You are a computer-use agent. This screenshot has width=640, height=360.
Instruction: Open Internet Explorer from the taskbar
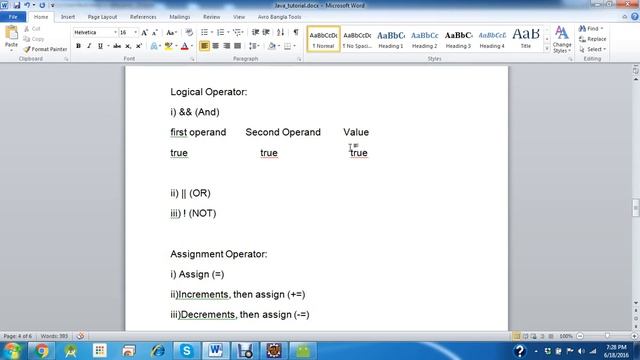click(x=158, y=351)
